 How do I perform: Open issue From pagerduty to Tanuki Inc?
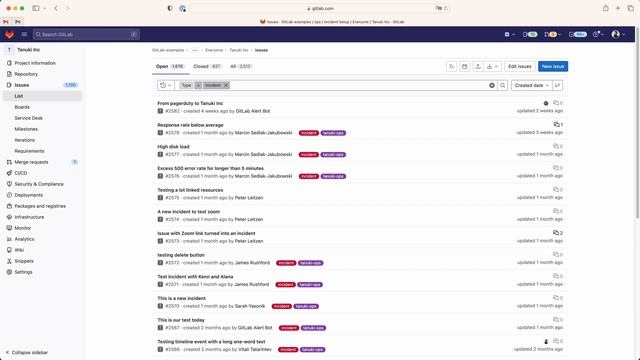pos(190,104)
